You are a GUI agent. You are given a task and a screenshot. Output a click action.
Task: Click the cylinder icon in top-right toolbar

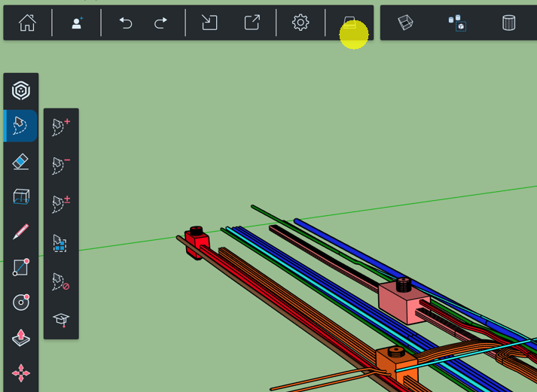509,23
